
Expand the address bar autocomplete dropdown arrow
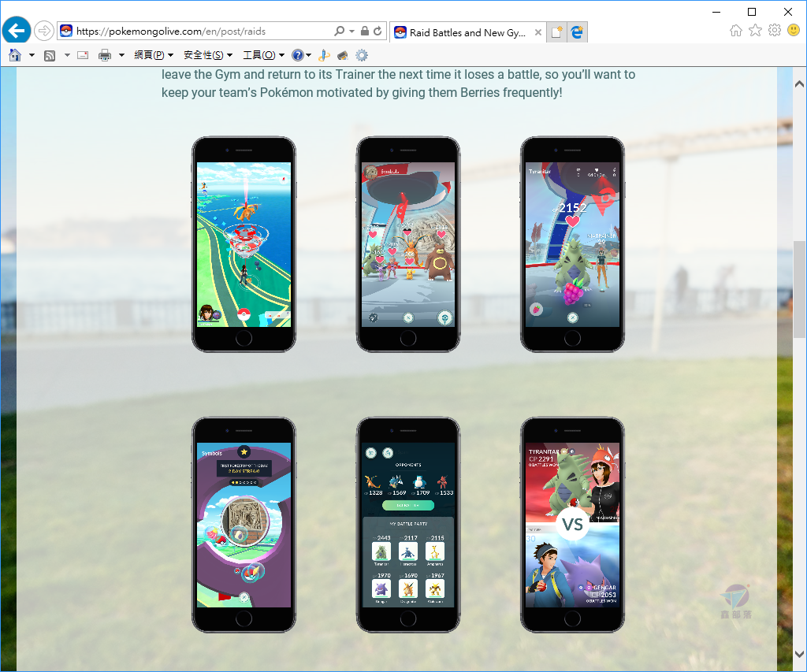352,32
